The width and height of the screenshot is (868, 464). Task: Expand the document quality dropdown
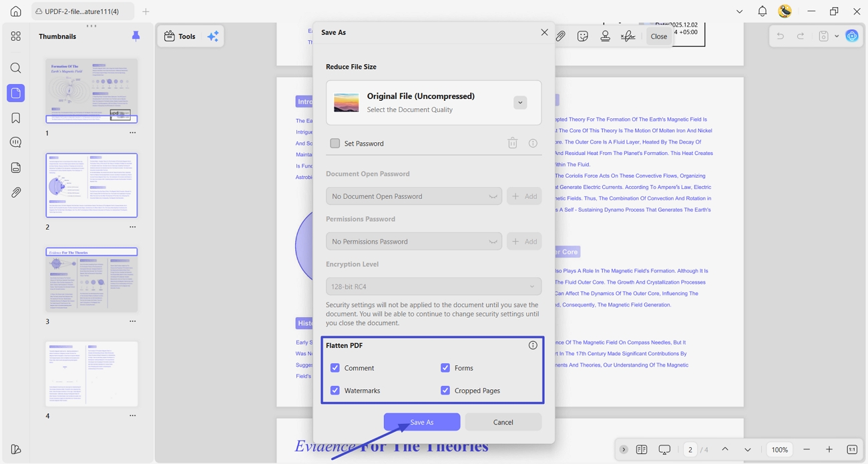[520, 103]
